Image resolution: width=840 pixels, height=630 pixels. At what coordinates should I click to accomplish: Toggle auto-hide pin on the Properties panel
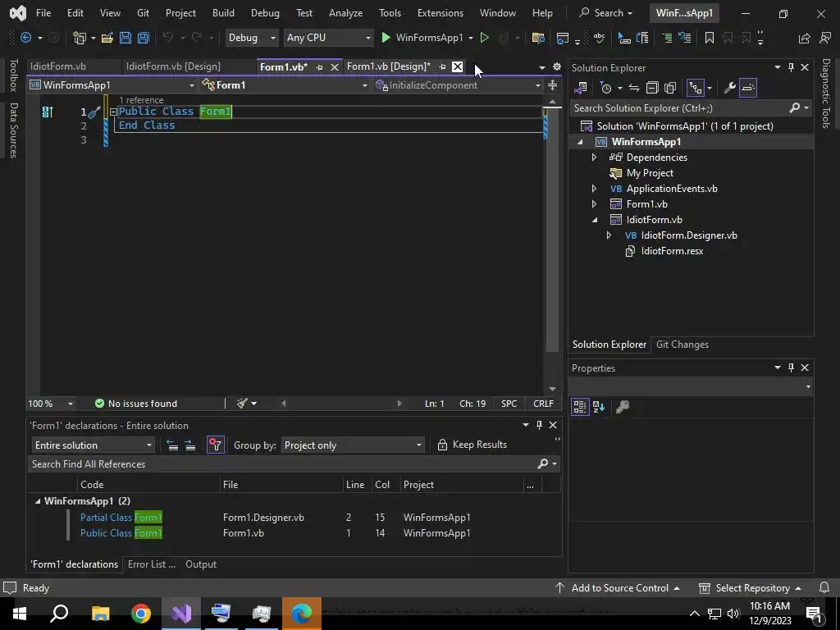pos(792,367)
